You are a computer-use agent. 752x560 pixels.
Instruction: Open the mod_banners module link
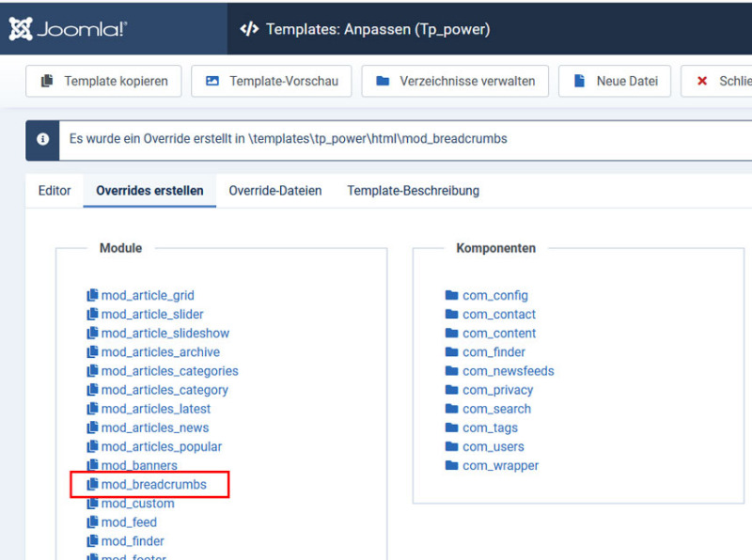[x=139, y=465]
